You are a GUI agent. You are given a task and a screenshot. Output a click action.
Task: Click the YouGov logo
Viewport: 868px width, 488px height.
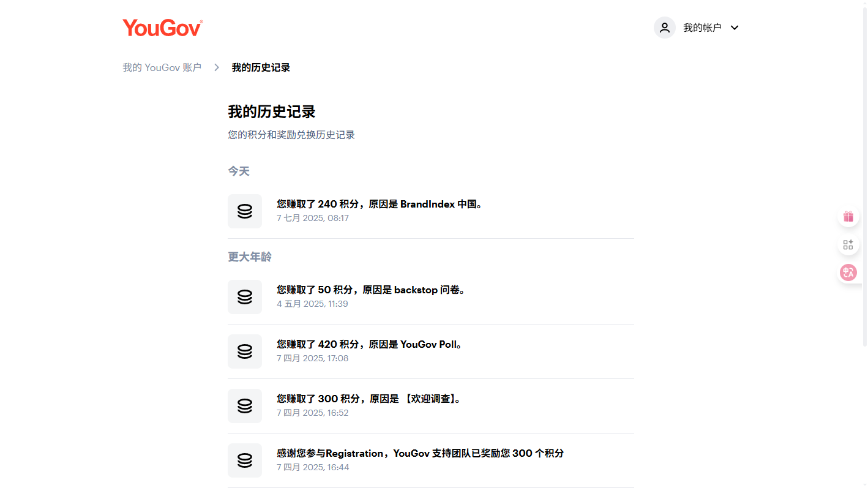[x=162, y=28]
